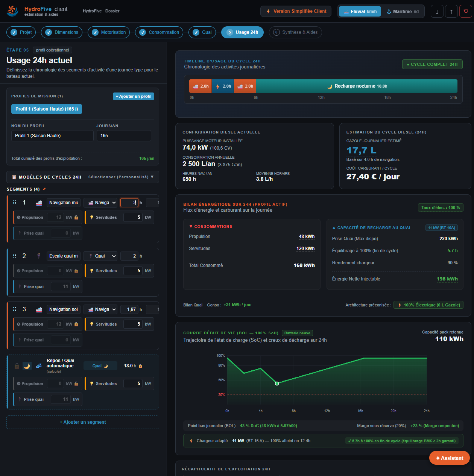This screenshot has width=474, height=476.
Task: Open the Assistant chat button
Action: click(x=450, y=458)
